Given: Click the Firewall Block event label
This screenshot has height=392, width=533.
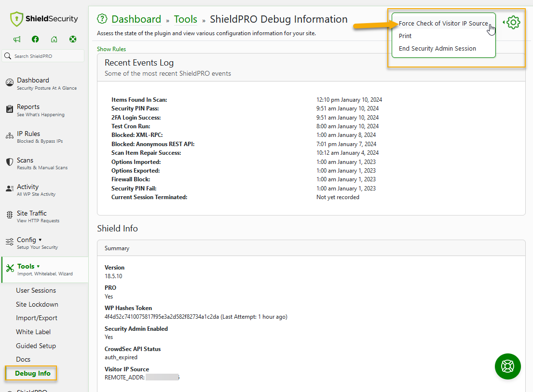Looking at the screenshot, I should coord(131,179).
